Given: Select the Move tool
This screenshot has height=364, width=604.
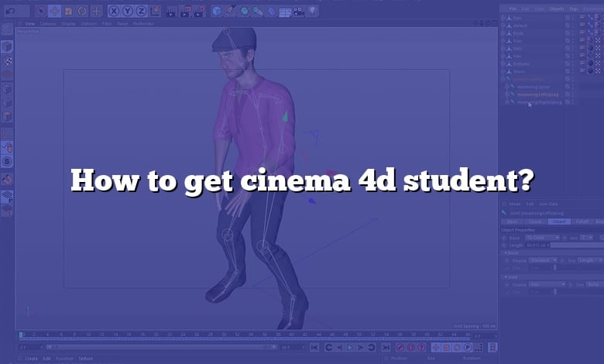Looking at the screenshot, I should point(55,12).
